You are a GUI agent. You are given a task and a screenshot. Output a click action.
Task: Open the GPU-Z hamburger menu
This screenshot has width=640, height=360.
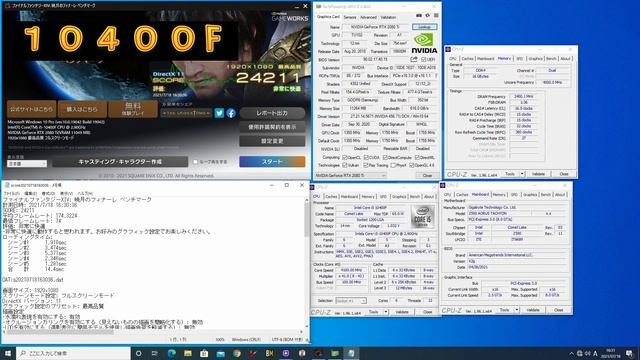click(x=436, y=16)
